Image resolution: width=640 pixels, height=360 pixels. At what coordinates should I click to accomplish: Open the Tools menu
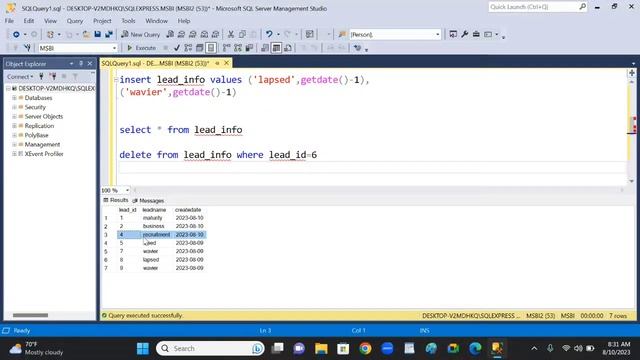pos(128,21)
